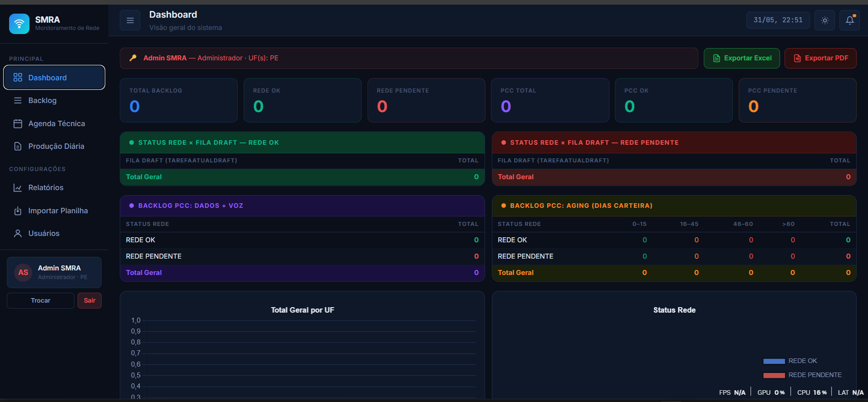Click the Trocar button

[x=40, y=300]
